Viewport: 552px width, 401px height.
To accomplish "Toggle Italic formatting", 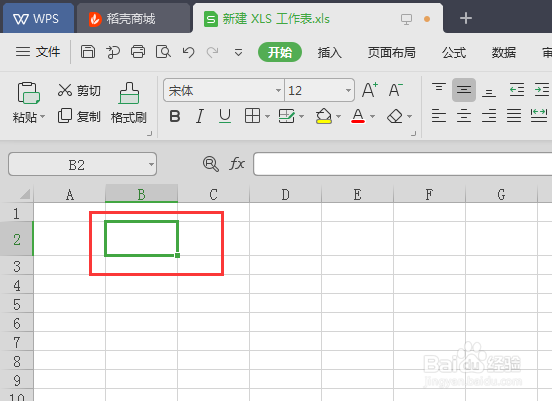I will click(200, 116).
